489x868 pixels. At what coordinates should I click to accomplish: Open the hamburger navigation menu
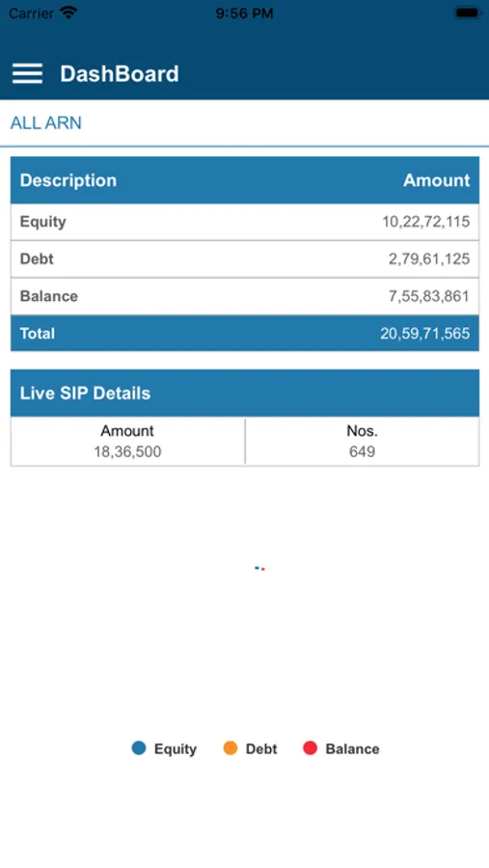[27, 73]
